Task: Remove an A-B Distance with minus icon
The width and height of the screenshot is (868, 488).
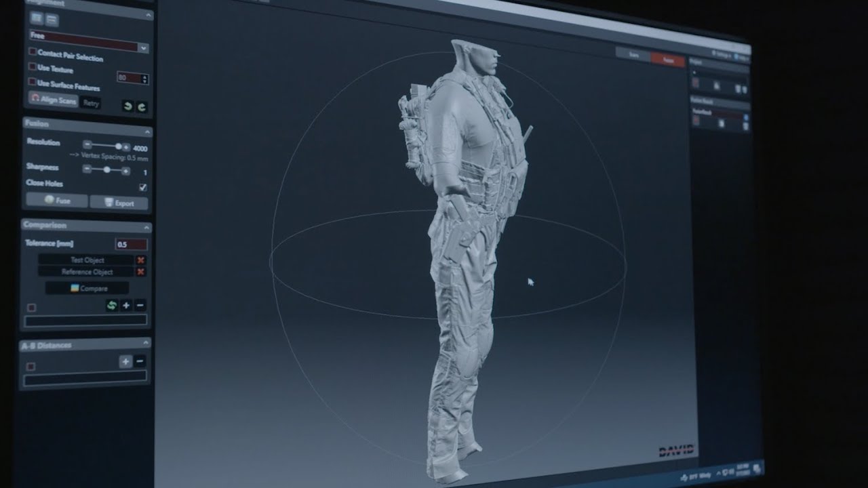Action: click(140, 362)
